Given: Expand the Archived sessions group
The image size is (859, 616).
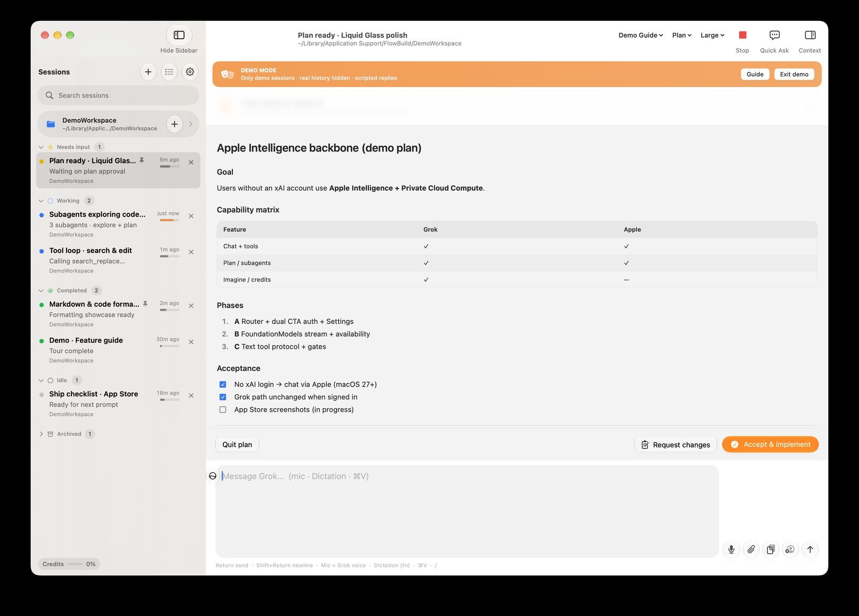Looking at the screenshot, I should tap(41, 434).
